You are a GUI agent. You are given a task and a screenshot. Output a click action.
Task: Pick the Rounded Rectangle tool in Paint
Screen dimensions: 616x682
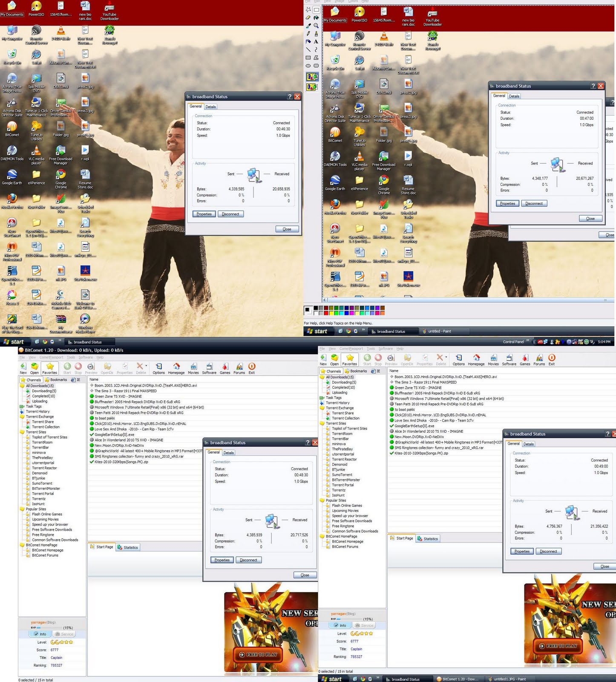[x=316, y=66]
